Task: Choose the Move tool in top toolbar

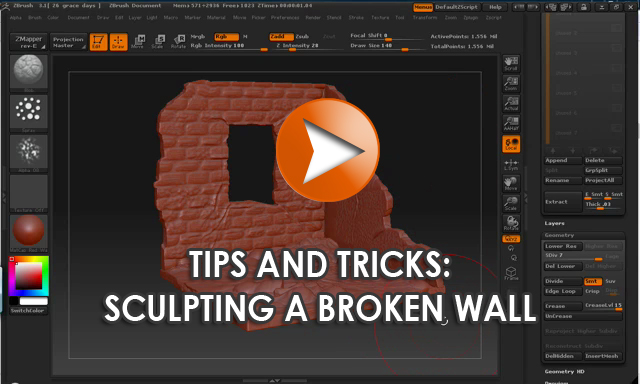Action: click(x=138, y=42)
